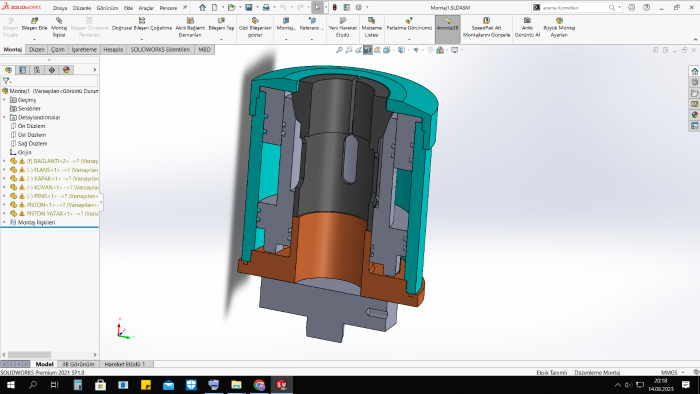Open Help question mark icon
Viewport: 700px width, 394px height.
tap(646, 8)
